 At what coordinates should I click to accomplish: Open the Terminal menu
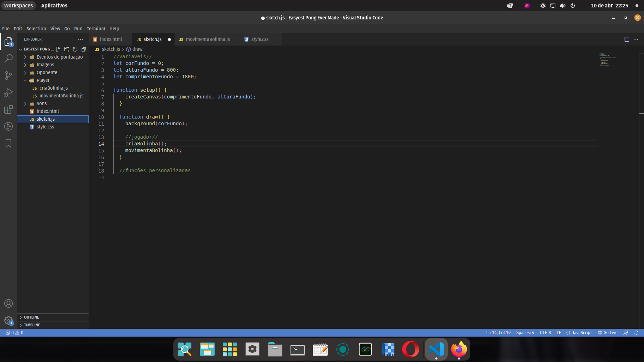click(96, 29)
